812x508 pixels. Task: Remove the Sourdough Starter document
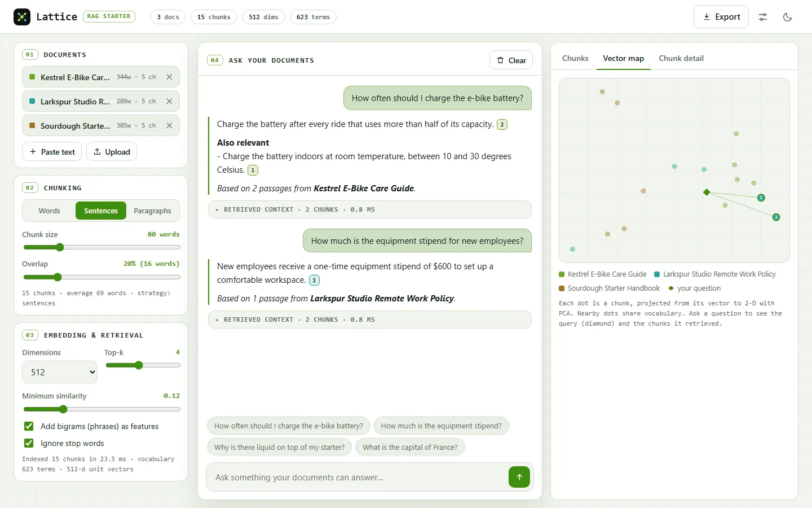pos(169,125)
